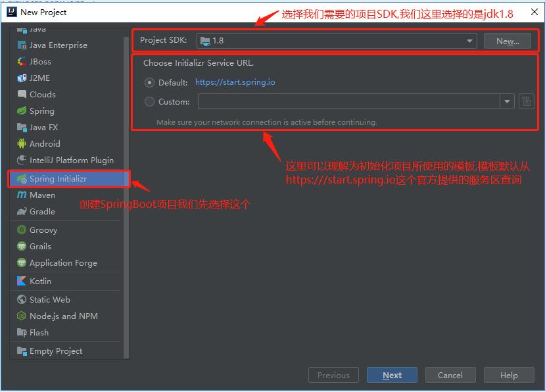
Task: Select the Custom service URL radio button
Action: coord(149,101)
